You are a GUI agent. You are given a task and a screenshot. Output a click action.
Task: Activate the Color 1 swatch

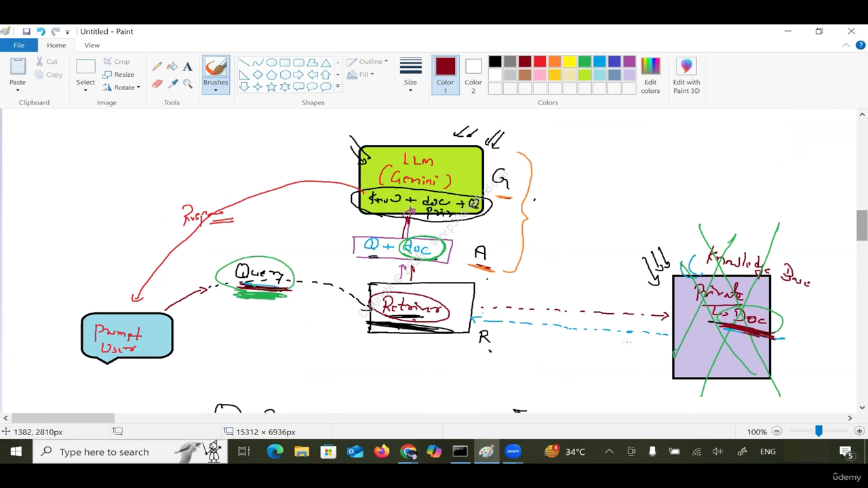pyautogui.click(x=446, y=75)
